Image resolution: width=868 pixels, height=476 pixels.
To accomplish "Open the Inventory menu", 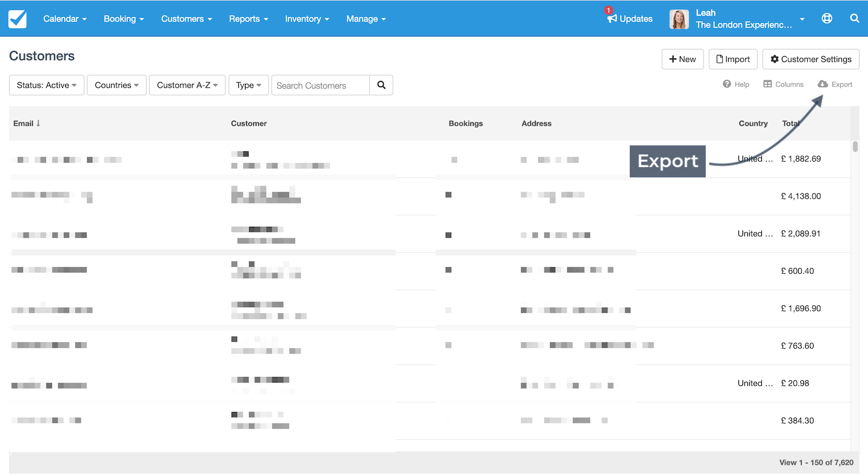I will [307, 19].
